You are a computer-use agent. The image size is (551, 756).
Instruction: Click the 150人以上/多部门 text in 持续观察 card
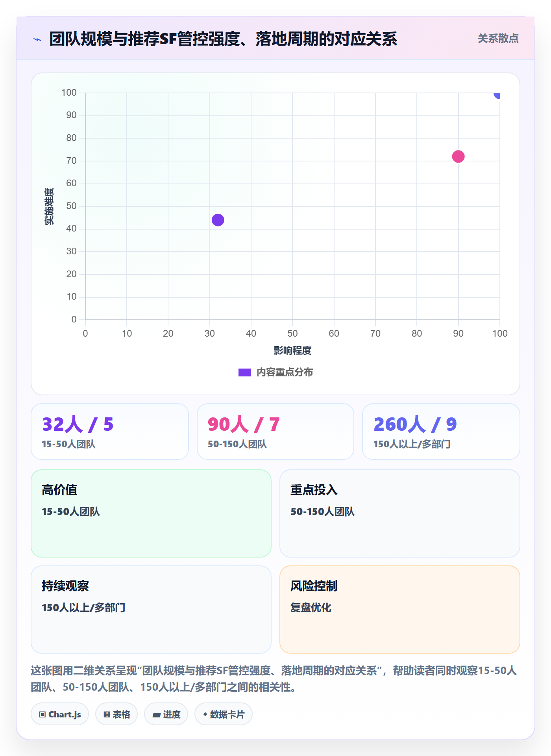click(x=83, y=608)
